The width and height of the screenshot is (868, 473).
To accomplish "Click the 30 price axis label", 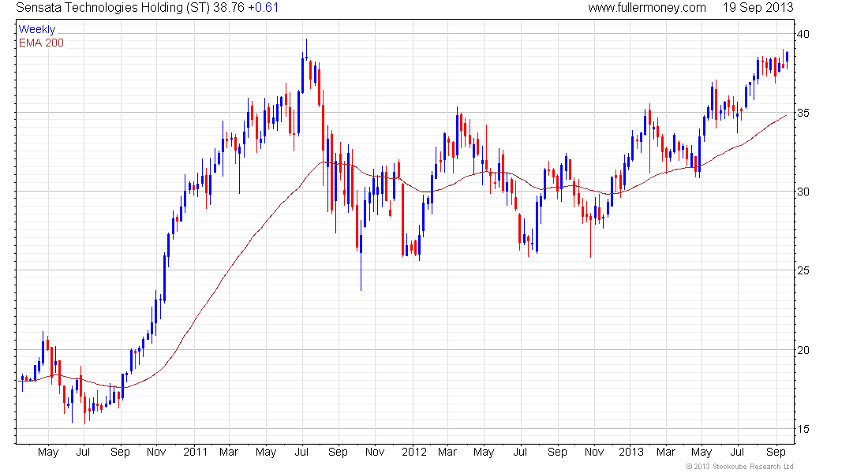I will click(x=803, y=192).
